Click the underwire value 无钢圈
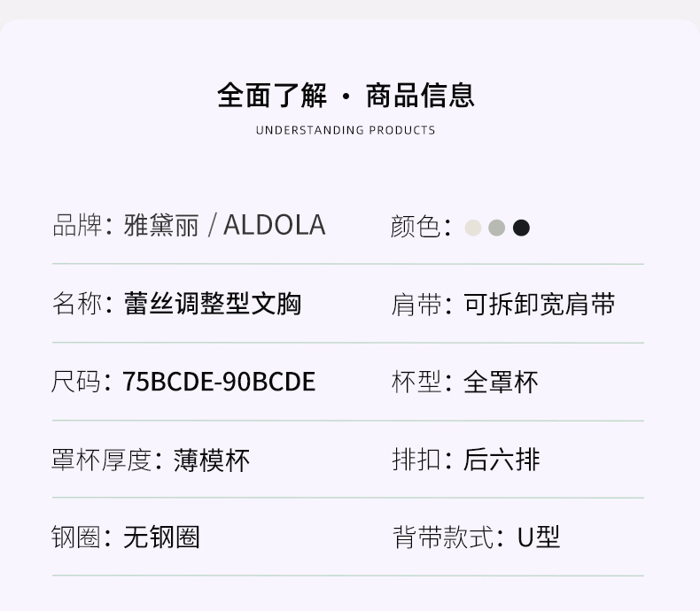Viewport: 700px width, 611px height. 161,537
